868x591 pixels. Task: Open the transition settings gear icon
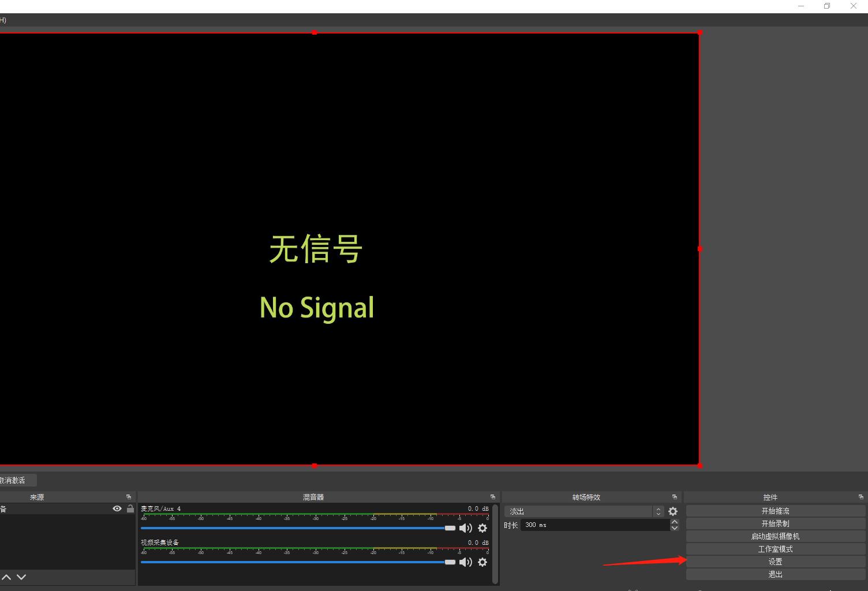(x=672, y=511)
